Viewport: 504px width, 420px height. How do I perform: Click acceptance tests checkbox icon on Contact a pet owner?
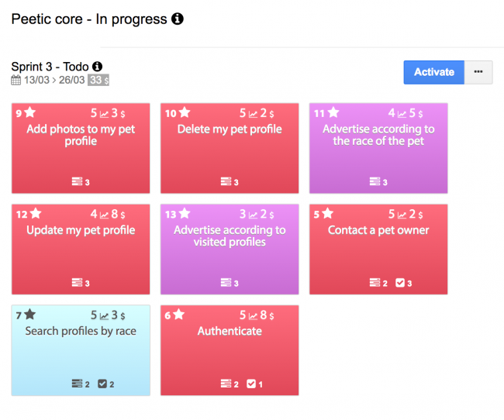tap(400, 283)
